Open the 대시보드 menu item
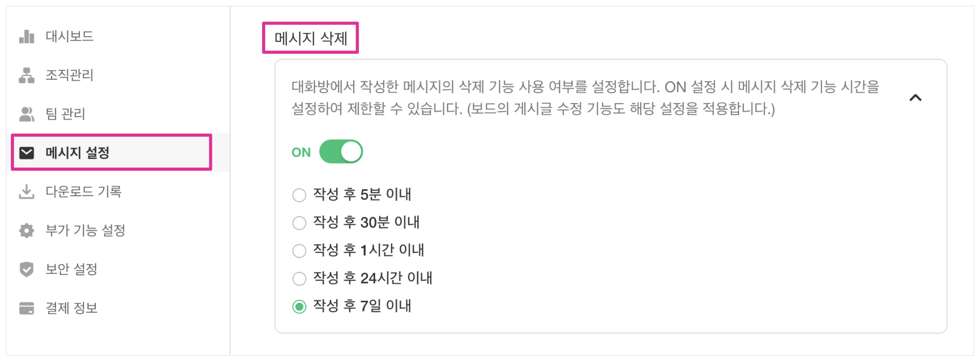 click(69, 36)
